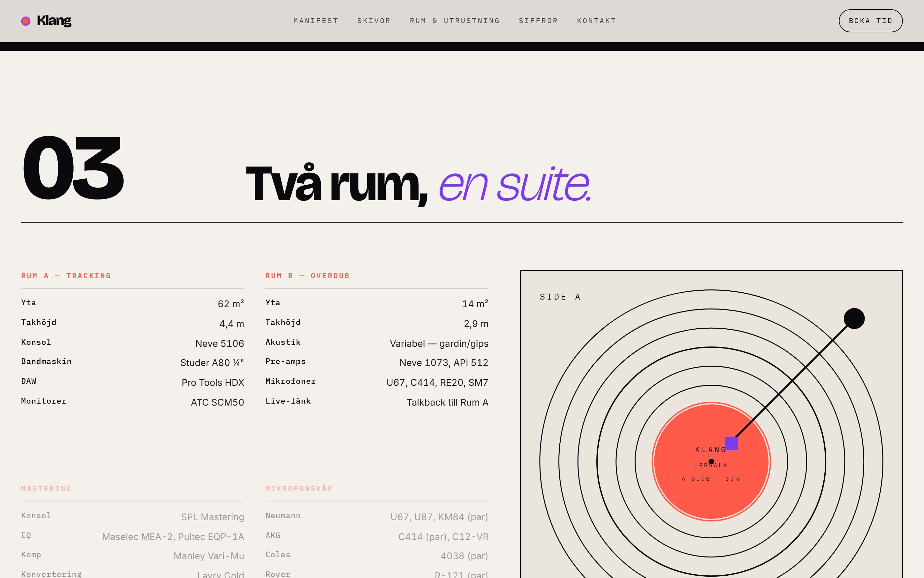The height and width of the screenshot is (578, 924).
Task: Open the Klang home wordmark
Action: 54,20
